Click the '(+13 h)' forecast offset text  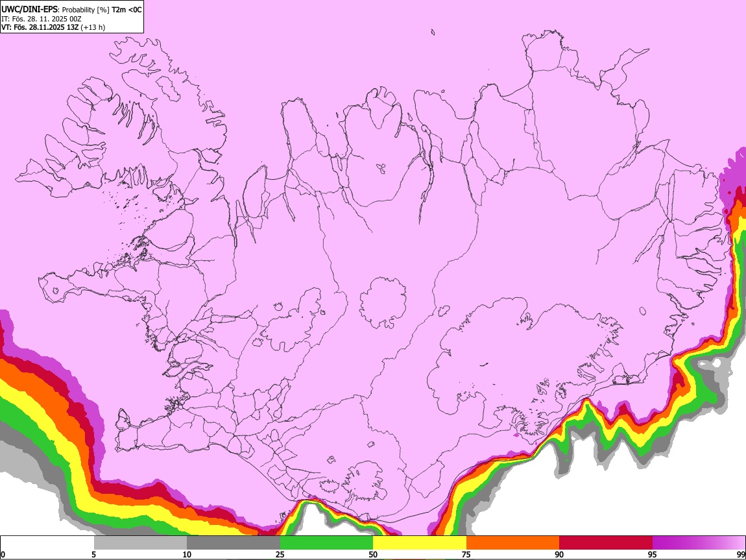coord(93,27)
